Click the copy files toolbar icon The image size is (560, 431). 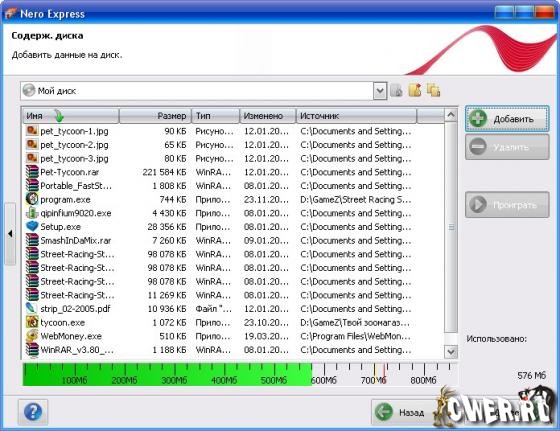click(x=433, y=90)
